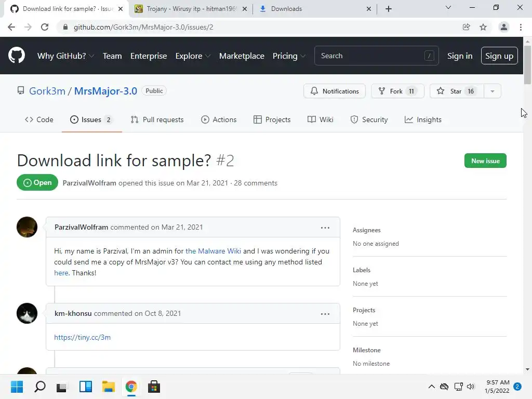The height and width of the screenshot is (399, 532).
Task: Click the Sign up button
Action: pos(499,56)
